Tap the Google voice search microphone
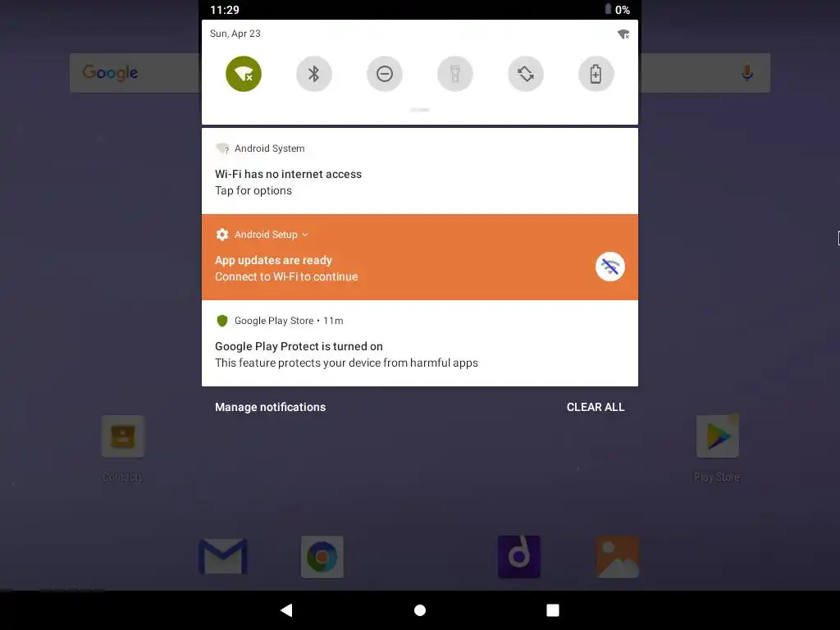 (x=747, y=72)
